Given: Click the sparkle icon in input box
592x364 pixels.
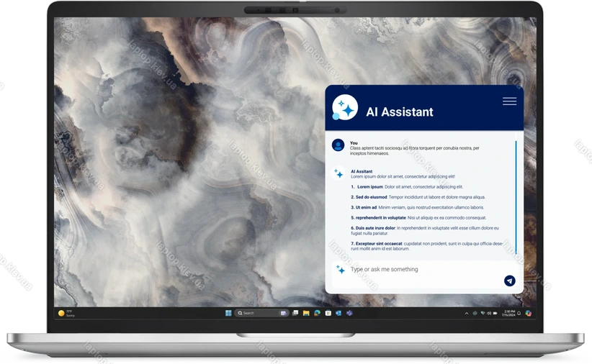Looking at the screenshot, I should click(340, 270).
